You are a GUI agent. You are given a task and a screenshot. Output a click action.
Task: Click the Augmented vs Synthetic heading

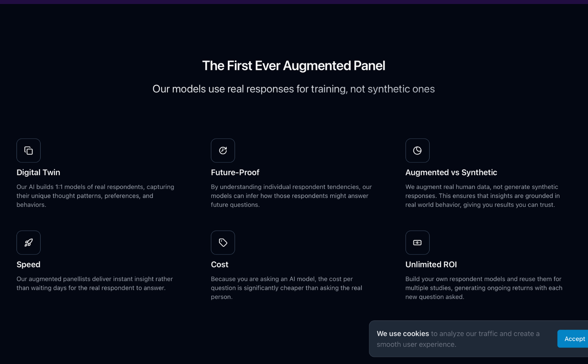451,173
